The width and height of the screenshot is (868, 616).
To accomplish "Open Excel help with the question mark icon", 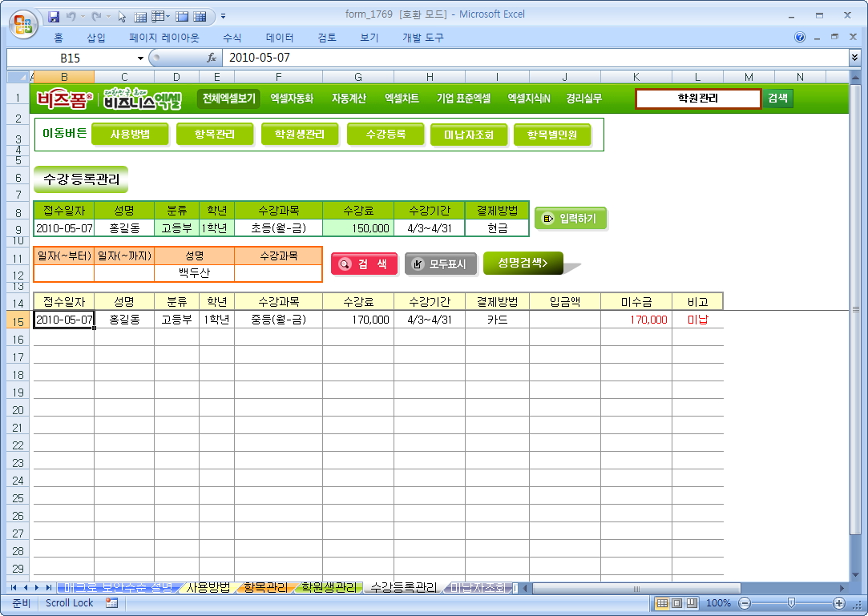I will pos(800,38).
